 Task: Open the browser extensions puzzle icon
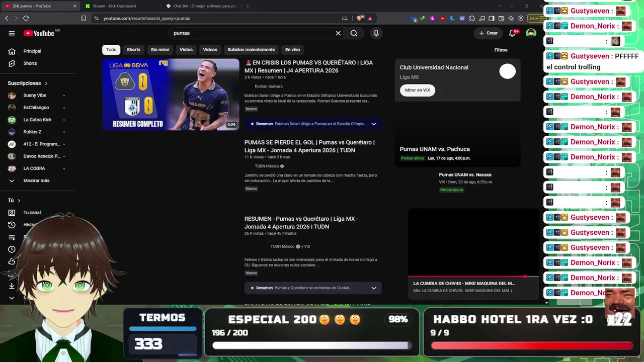coord(472,18)
